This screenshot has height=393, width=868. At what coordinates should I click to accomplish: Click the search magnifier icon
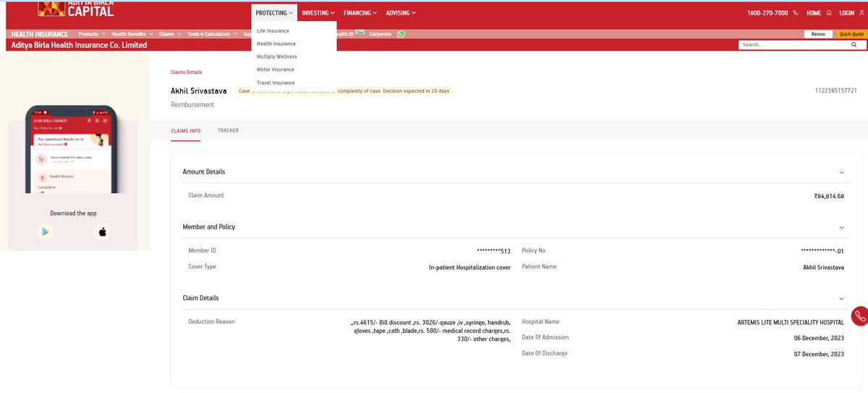coord(854,45)
